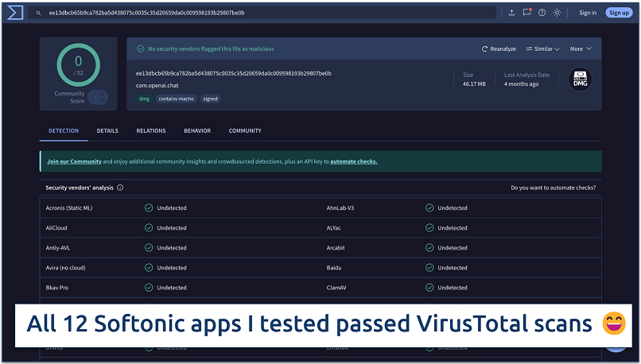Click Bkav Pro Undetected check icon
The width and height of the screenshot is (641, 364).
point(149,288)
